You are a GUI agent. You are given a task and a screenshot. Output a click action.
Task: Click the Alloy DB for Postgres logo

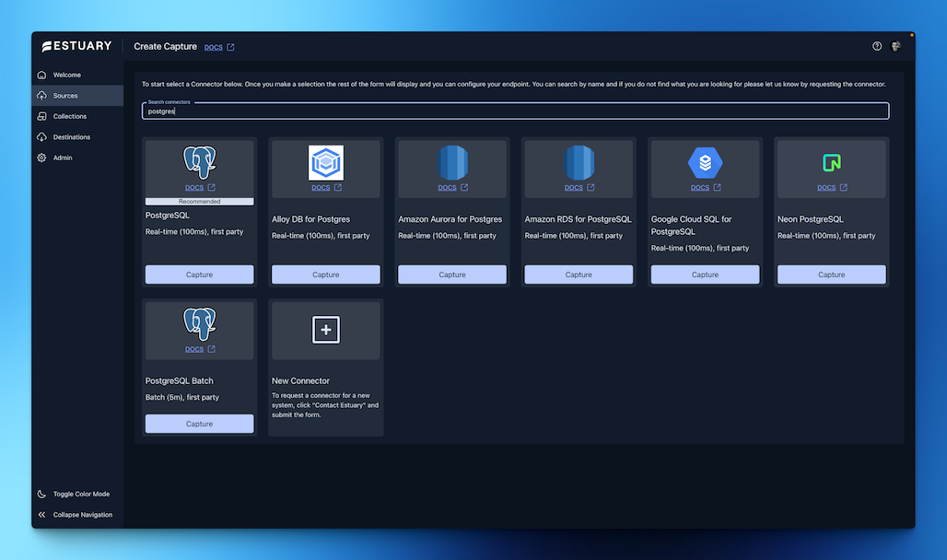[326, 162]
